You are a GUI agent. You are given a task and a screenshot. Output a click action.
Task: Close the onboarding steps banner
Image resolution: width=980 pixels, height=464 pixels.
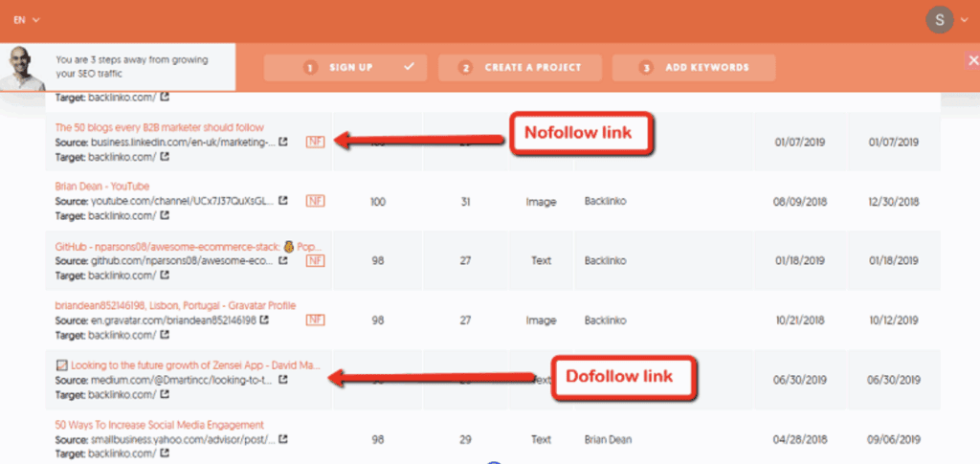click(972, 61)
